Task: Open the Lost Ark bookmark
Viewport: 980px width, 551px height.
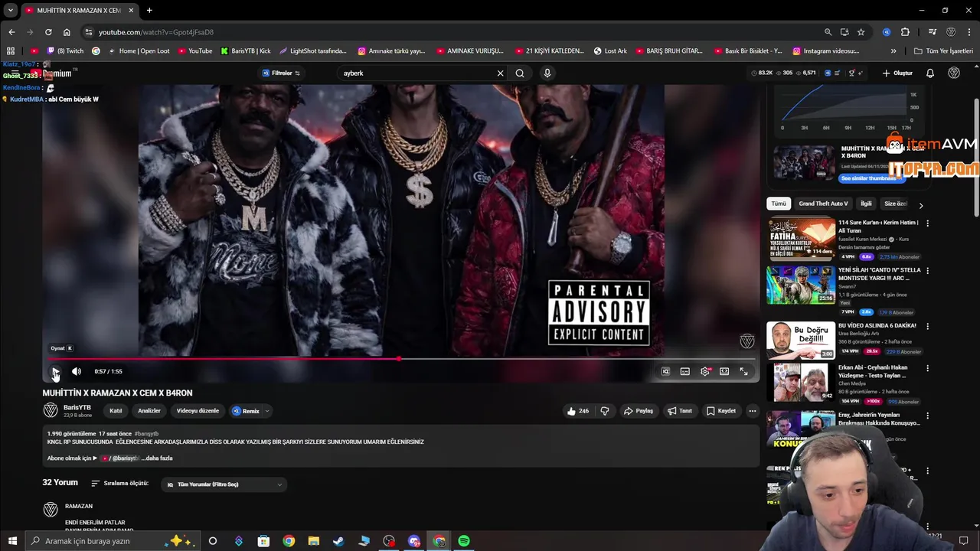Action: (x=610, y=51)
